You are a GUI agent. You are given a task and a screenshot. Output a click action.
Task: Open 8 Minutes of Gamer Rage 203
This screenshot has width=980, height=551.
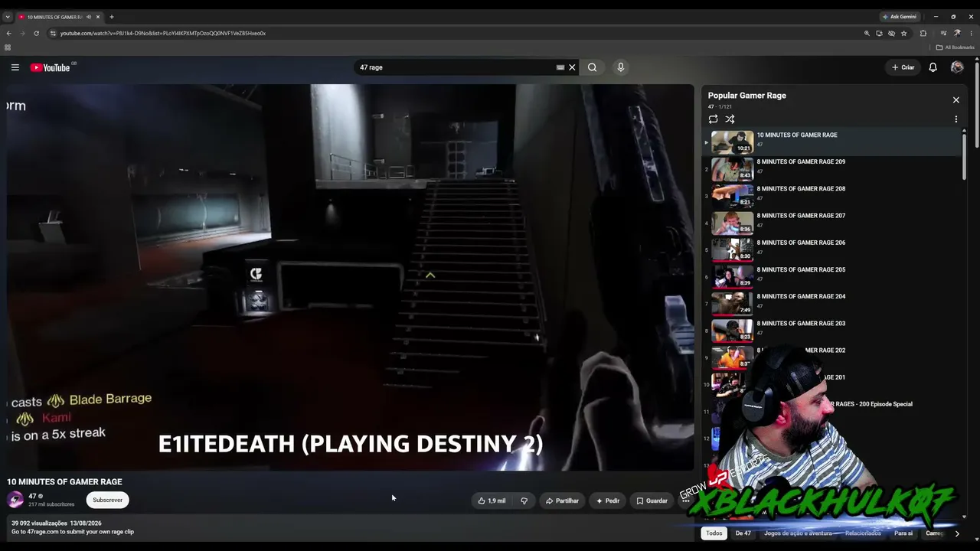point(833,330)
